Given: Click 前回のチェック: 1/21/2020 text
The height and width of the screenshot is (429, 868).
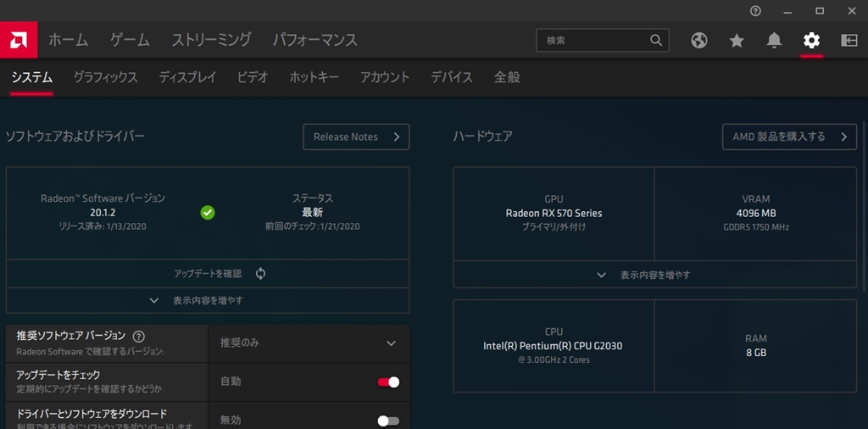Looking at the screenshot, I should 312,226.
